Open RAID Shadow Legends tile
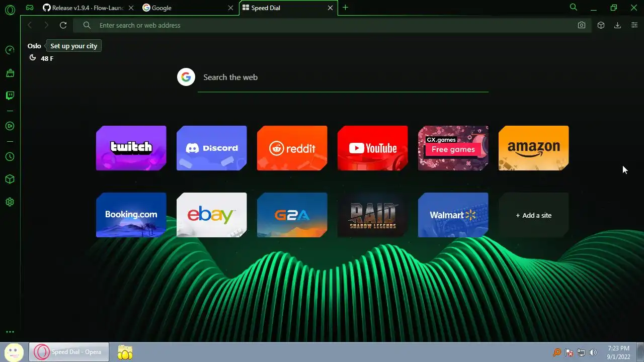Screen dimensions: 644x362 click(x=372, y=215)
